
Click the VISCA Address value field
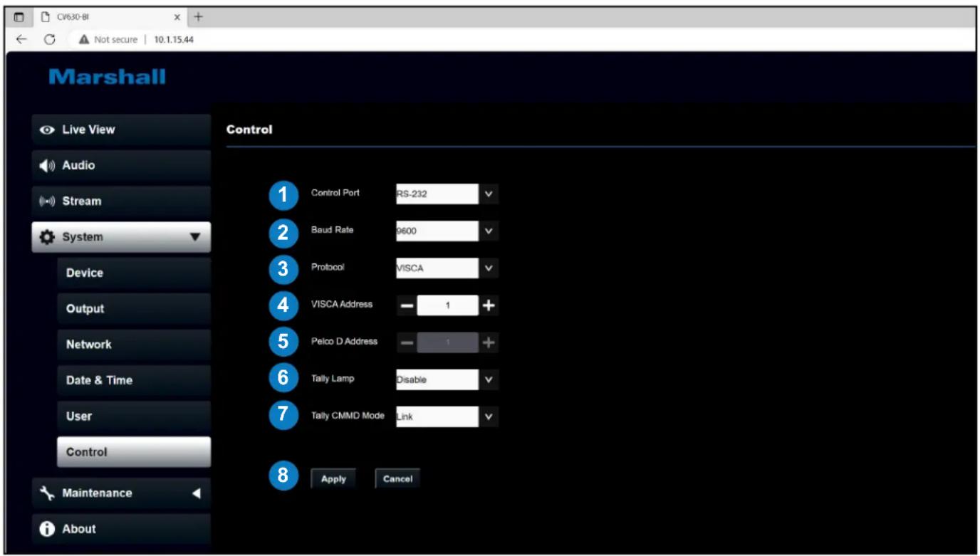[447, 305]
